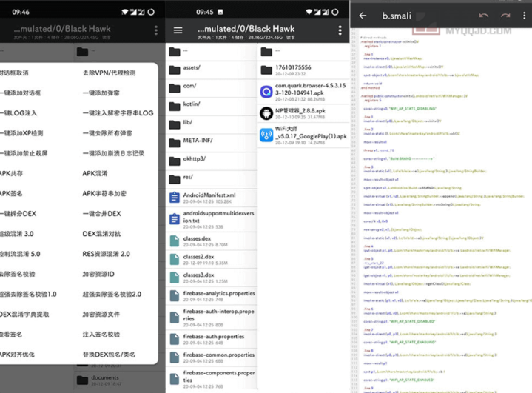Choose 一键添加崩溃日志记录 option
The image size is (532, 393).
tap(113, 153)
